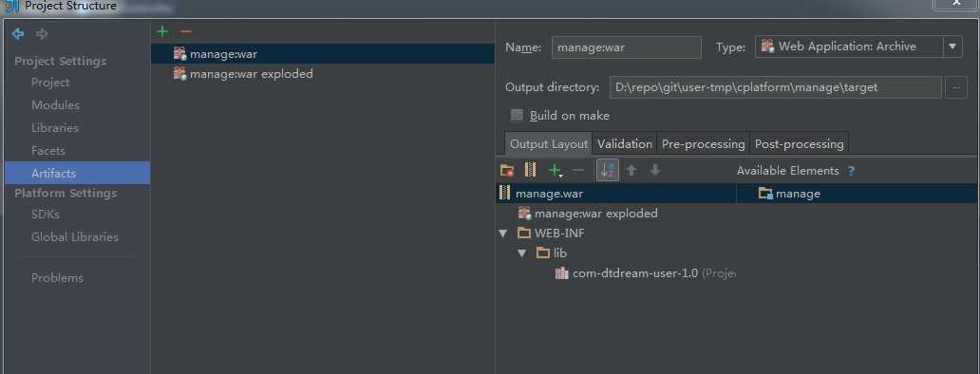Screen dimensions: 980x374
Task: Click the green add copy of icon
Action: click(555, 170)
